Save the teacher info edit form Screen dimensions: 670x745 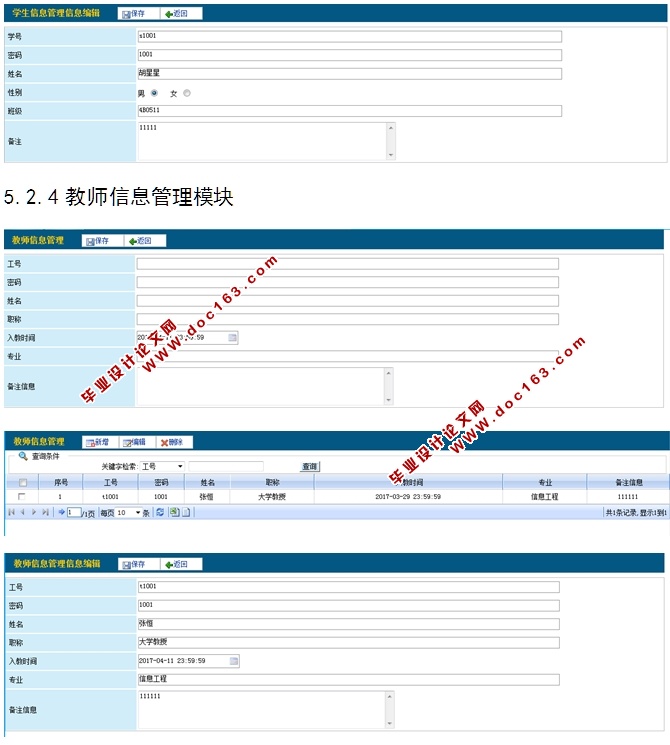138,564
